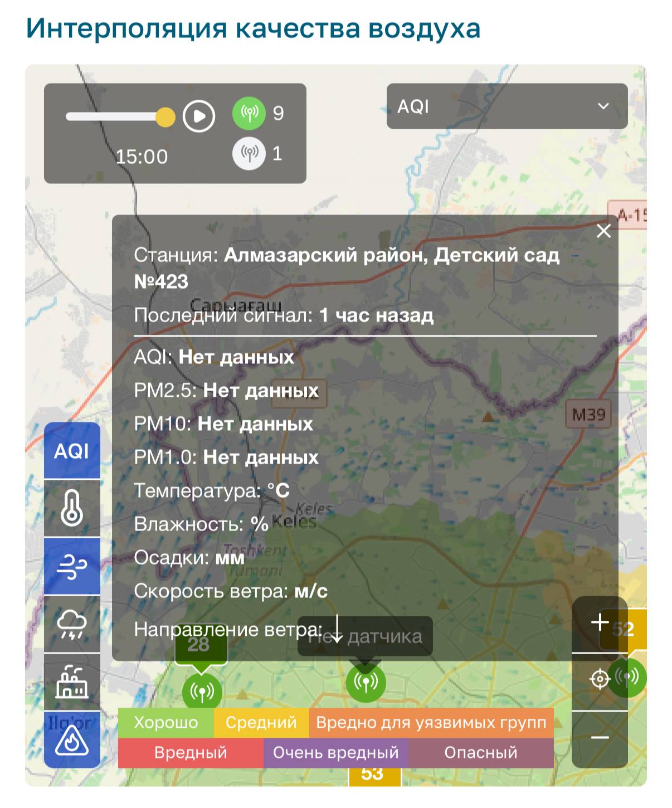Image resolution: width=672 pixels, height=808 pixels.
Task: Expand the dropdown chevron arrow
Action: (x=603, y=106)
